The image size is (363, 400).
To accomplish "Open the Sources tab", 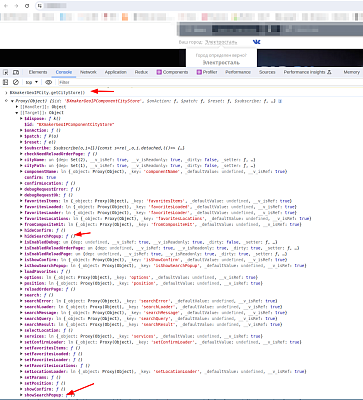I will click(x=267, y=72).
